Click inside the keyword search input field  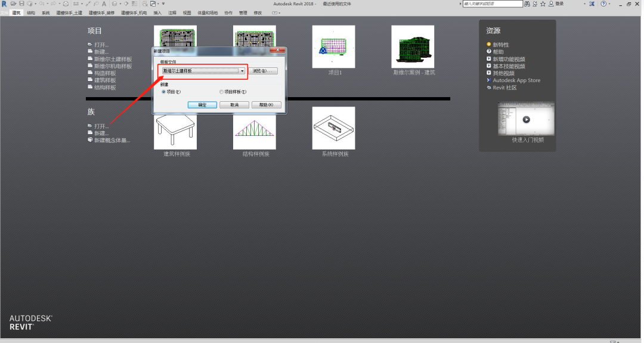point(493,4)
